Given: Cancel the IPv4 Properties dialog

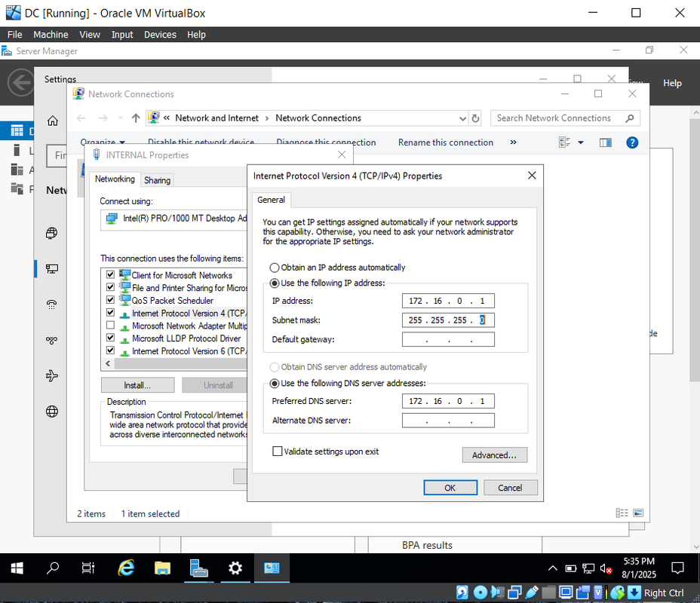Looking at the screenshot, I should tap(510, 488).
